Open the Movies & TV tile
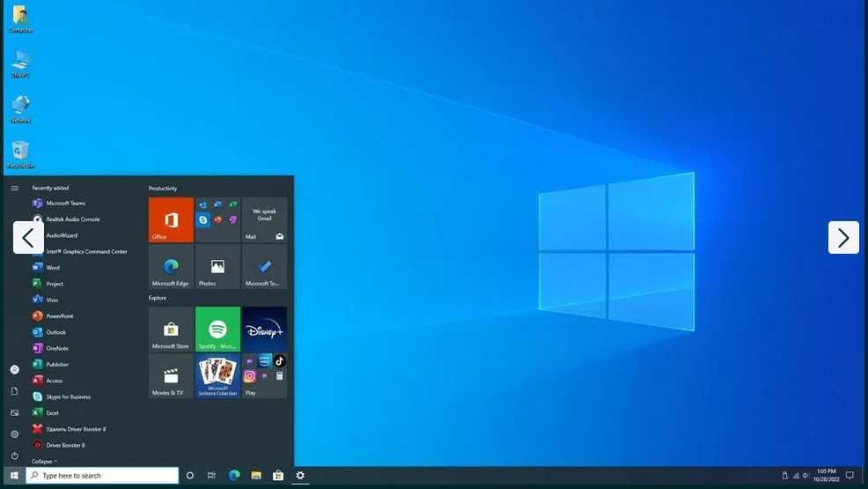868x489 pixels. tap(171, 376)
